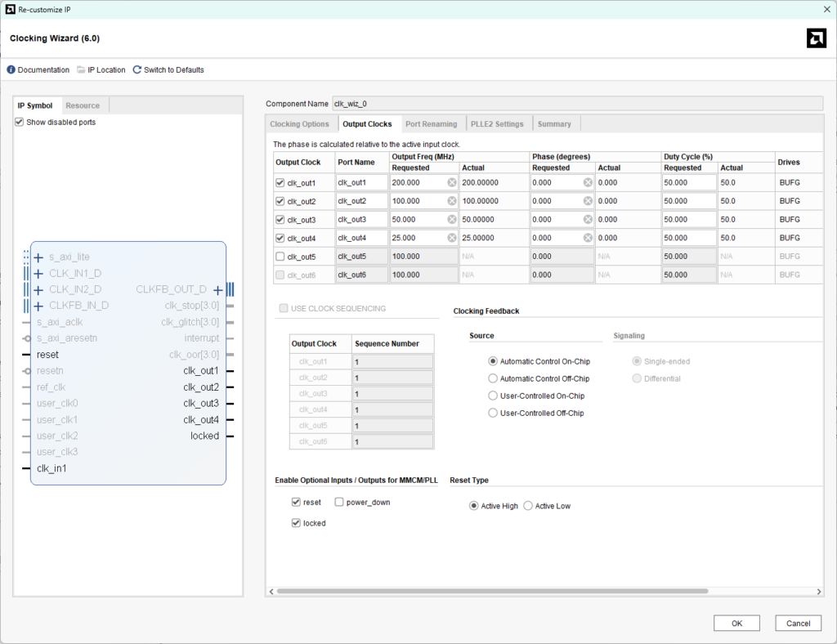Select Automatic Control Off-Chip feedback source
This screenshot has width=837, height=644.
click(x=493, y=378)
